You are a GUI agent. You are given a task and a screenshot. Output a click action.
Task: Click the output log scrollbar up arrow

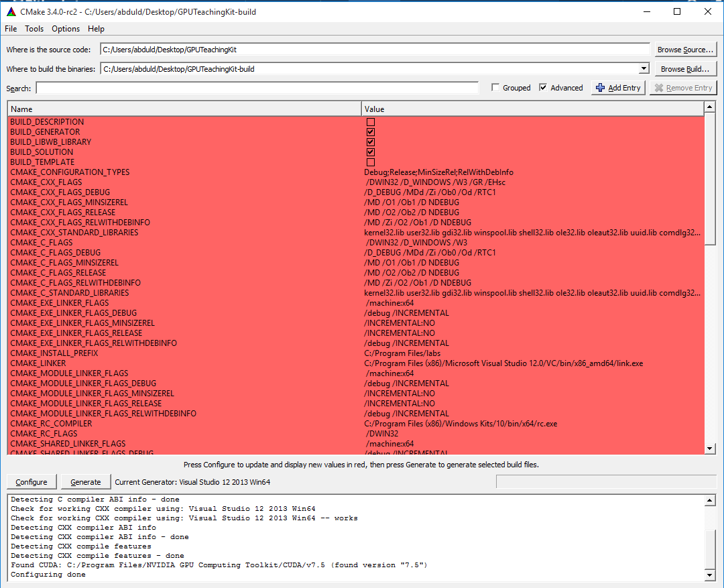point(710,500)
